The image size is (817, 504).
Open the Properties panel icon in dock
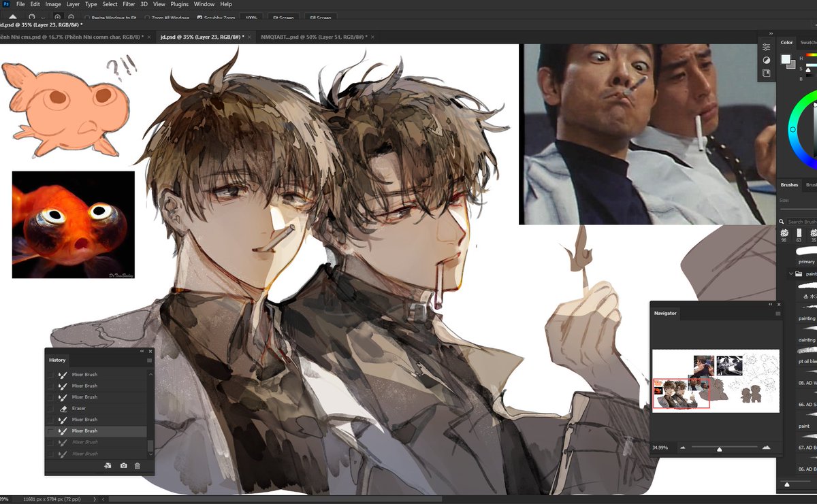point(767,47)
